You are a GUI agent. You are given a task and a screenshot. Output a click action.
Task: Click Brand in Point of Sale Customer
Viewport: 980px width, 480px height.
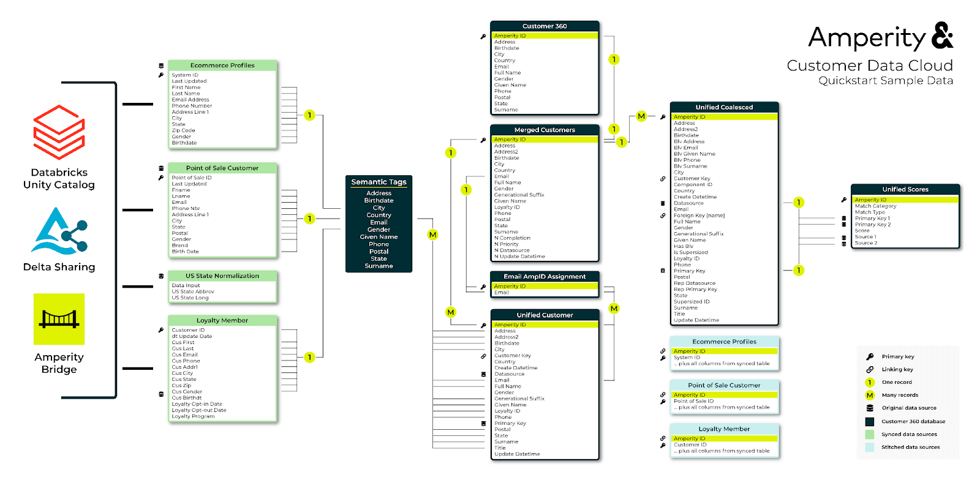tap(179, 246)
